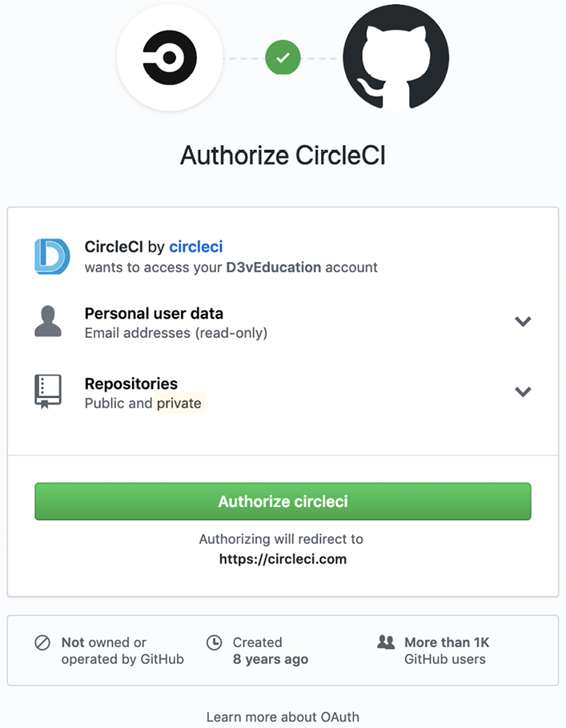The width and height of the screenshot is (566, 728).
Task: Click the https://circleci.com redirect link
Action: [x=283, y=559]
